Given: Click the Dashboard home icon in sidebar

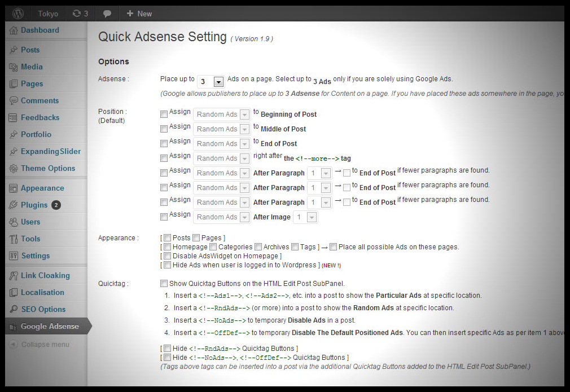Looking at the screenshot, I should (x=14, y=30).
